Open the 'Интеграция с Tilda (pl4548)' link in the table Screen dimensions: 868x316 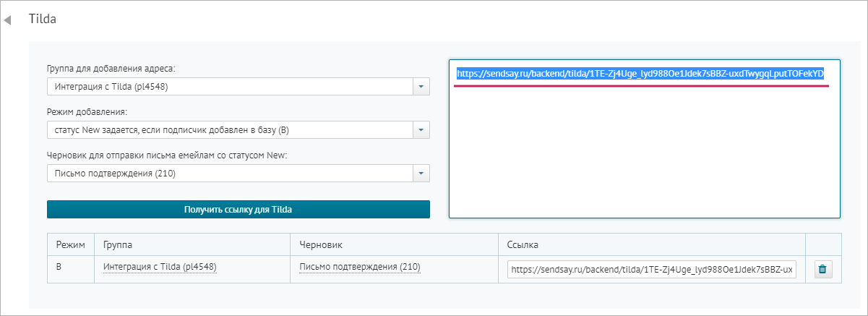(160, 267)
